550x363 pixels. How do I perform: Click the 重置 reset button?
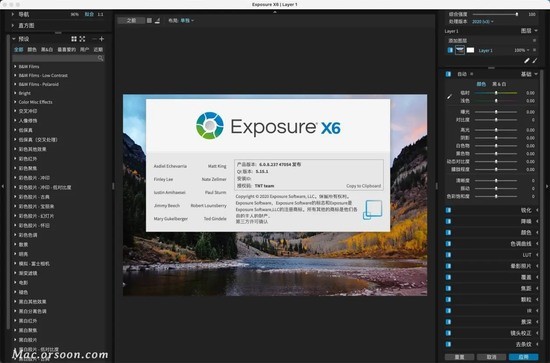pyautogui.click(x=460, y=357)
